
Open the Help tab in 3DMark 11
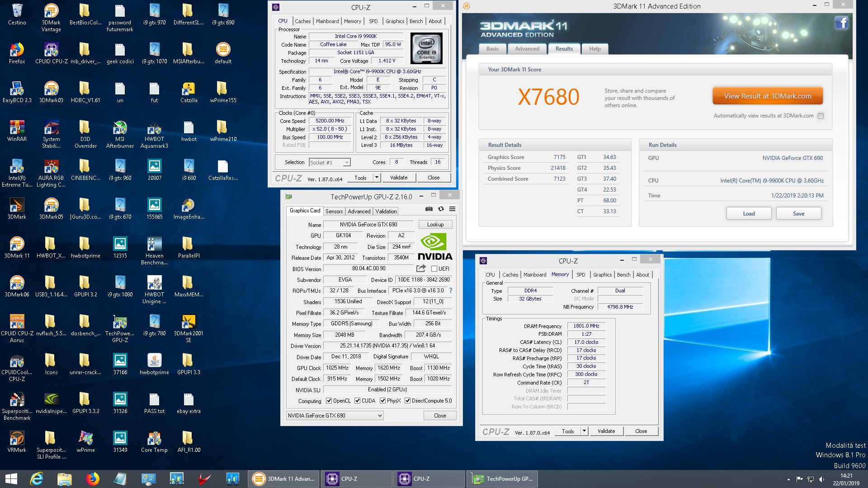[594, 49]
